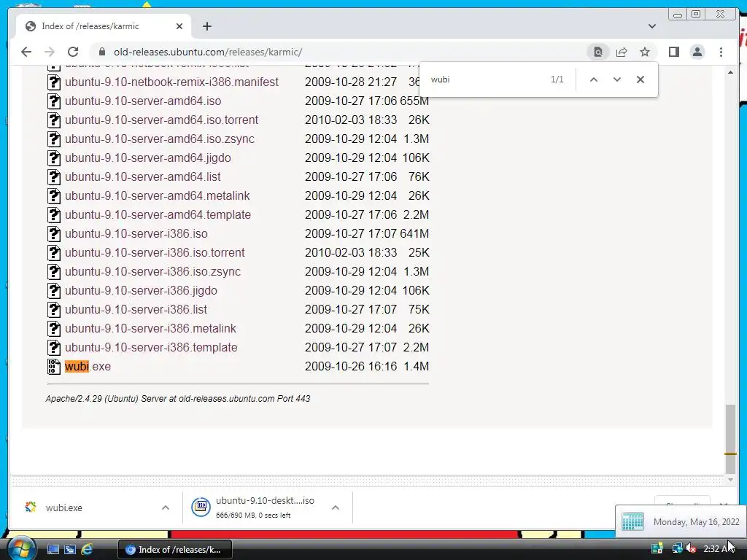The image size is (747, 560).
Task: Click the binary file icon beside wubi.exe
Action: [54, 366]
